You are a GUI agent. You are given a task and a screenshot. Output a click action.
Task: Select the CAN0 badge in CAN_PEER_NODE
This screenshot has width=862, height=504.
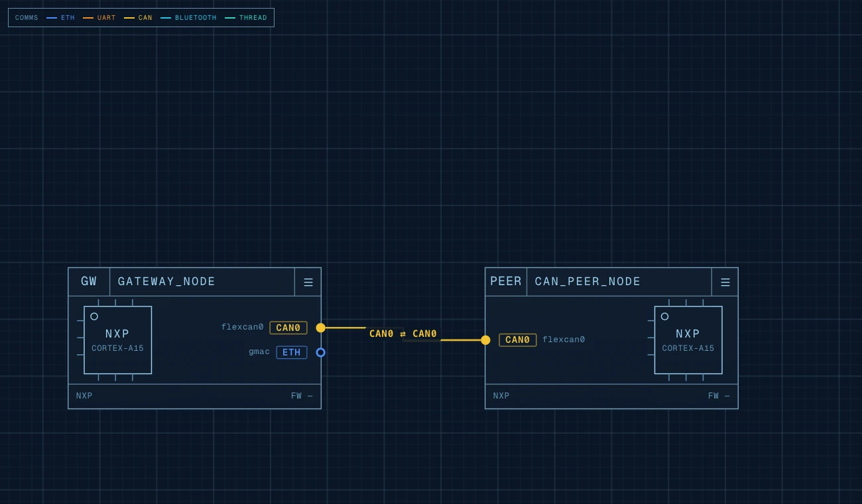click(x=518, y=340)
